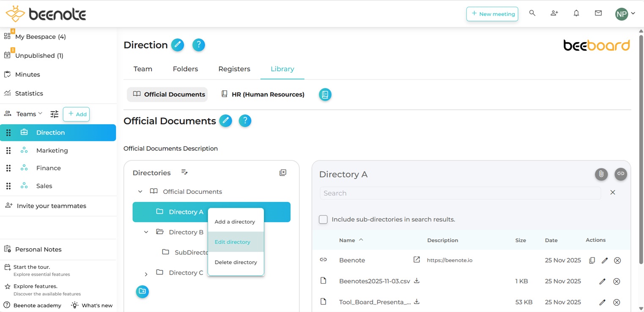644x312 pixels.
Task: Copy the Beenote link entry
Action: (592, 260)
